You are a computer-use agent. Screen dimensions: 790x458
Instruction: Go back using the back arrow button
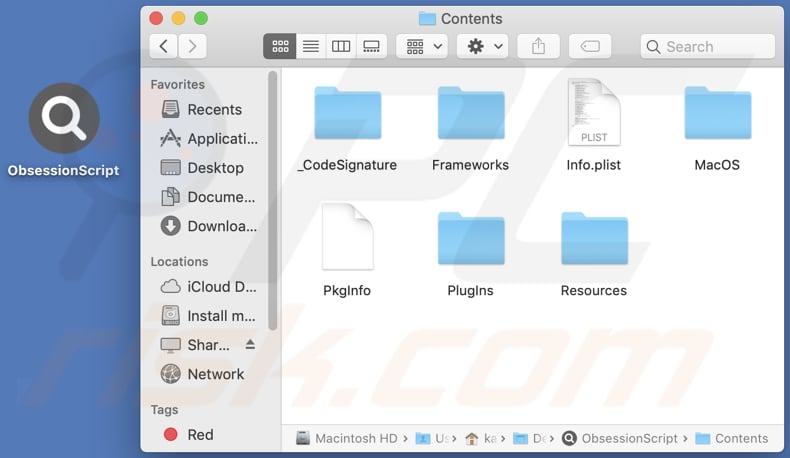[164, 46]
